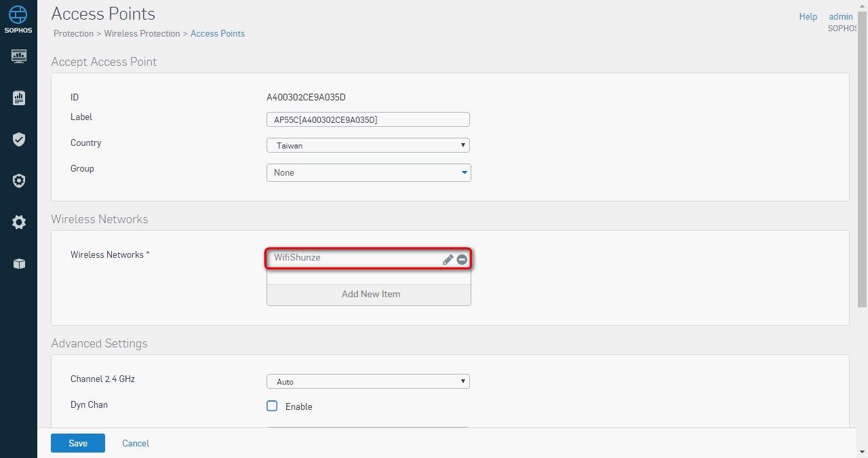Click the Save button

point(78,443)
